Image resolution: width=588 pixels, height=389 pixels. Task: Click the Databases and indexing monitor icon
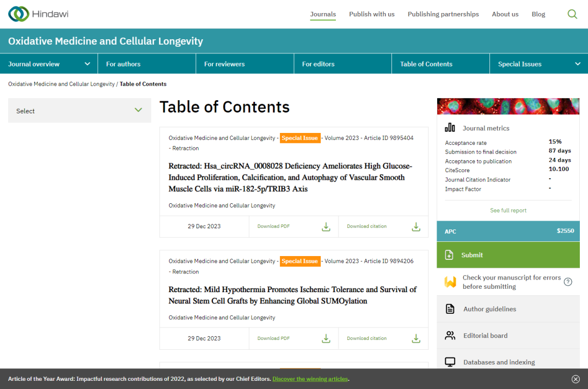(450, 362)
